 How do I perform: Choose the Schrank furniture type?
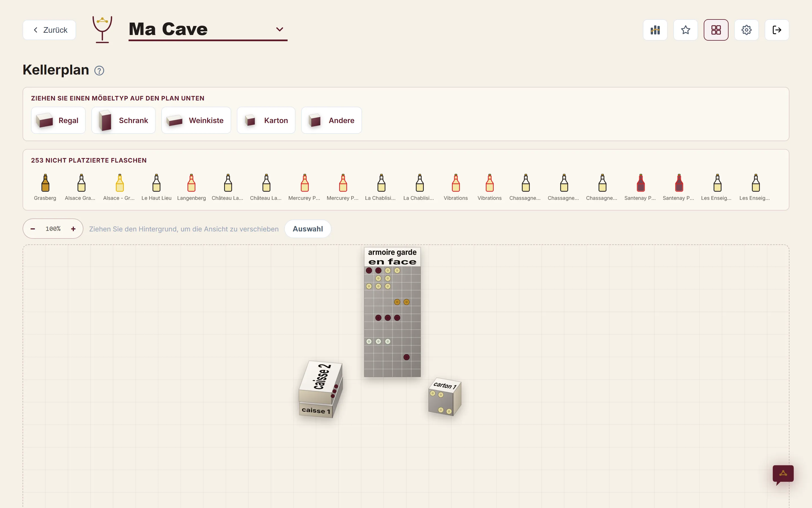click(123, 120)
